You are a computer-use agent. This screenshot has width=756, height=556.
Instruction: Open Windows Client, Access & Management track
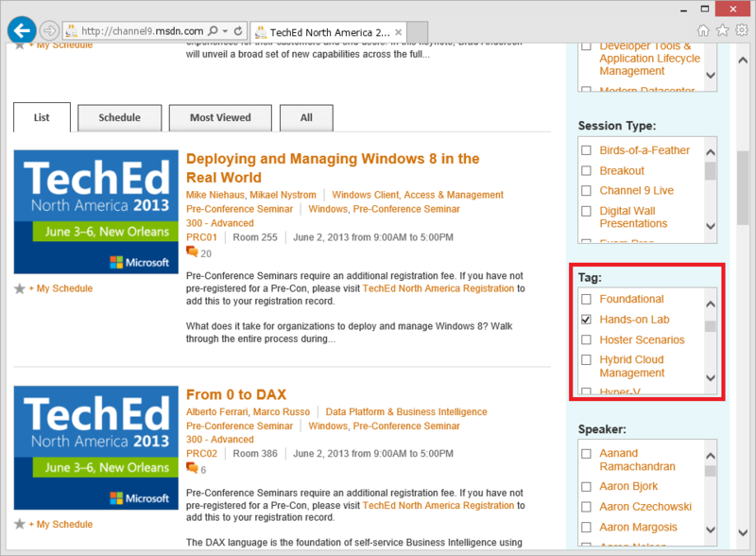tap(418, 195)
